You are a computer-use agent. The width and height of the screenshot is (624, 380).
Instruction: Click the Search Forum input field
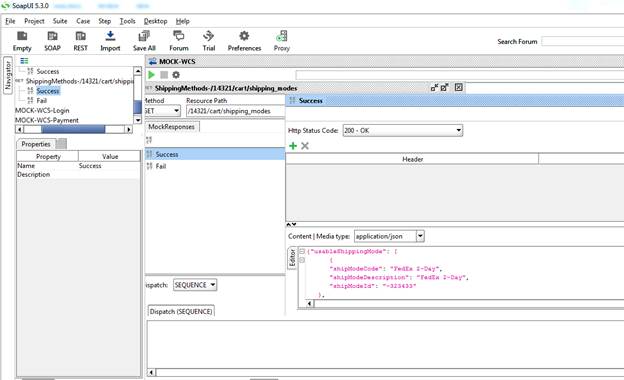tap(583, 41)
